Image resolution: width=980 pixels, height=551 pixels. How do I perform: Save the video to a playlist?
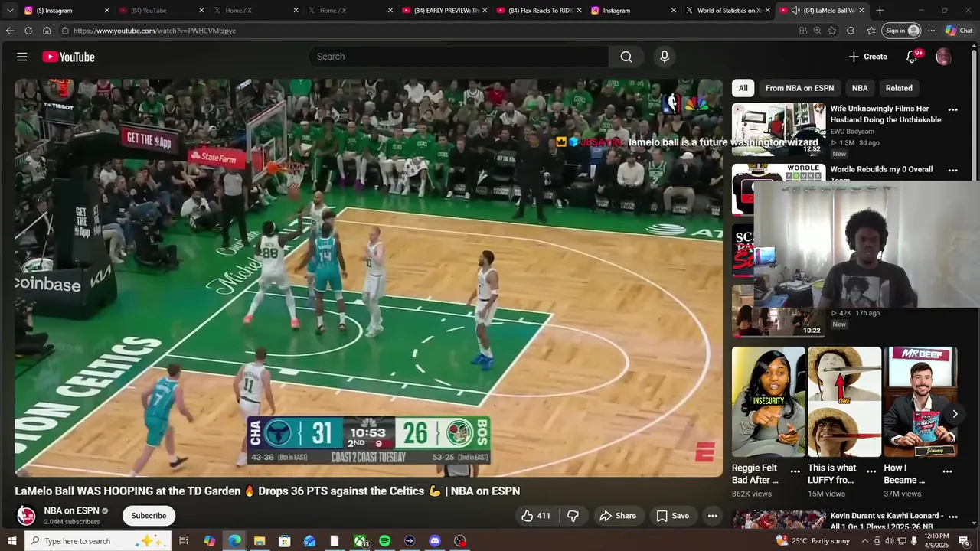click(x=673, y=516)
